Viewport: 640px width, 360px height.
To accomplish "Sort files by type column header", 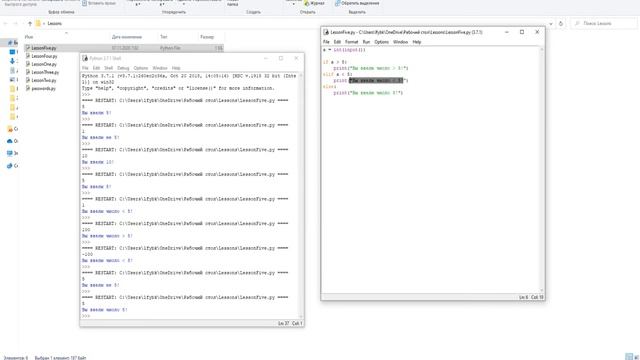I will (x=163, y=37).
